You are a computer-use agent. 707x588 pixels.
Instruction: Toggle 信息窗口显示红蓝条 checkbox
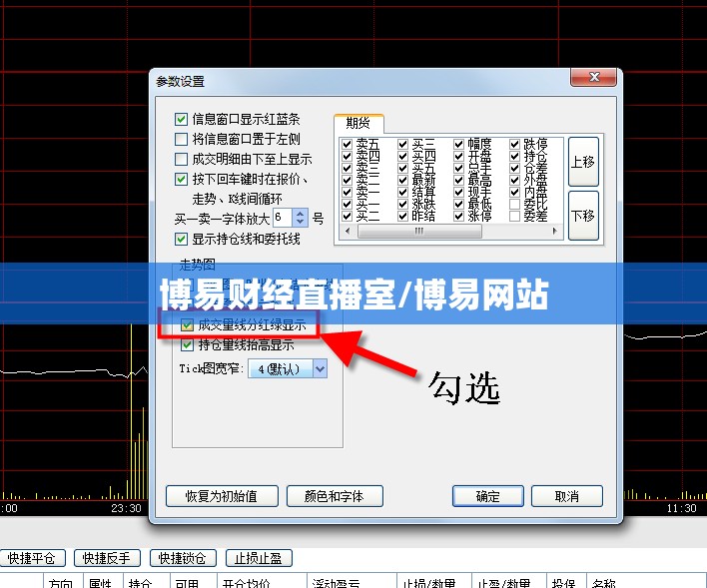181,120
